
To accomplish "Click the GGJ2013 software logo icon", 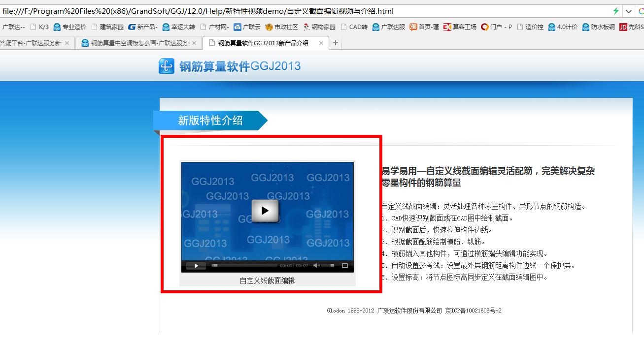I will pos(167,66).
